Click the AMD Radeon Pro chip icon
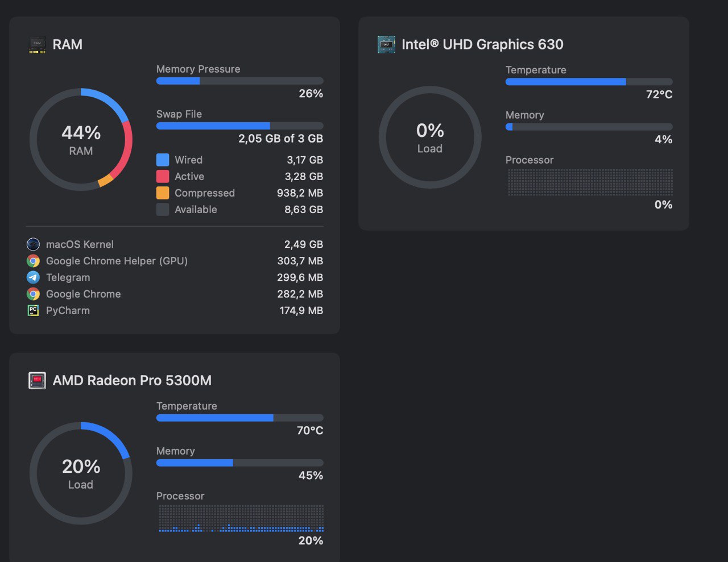The height and width of the screenshot is (562, 728). pos(37,380)
